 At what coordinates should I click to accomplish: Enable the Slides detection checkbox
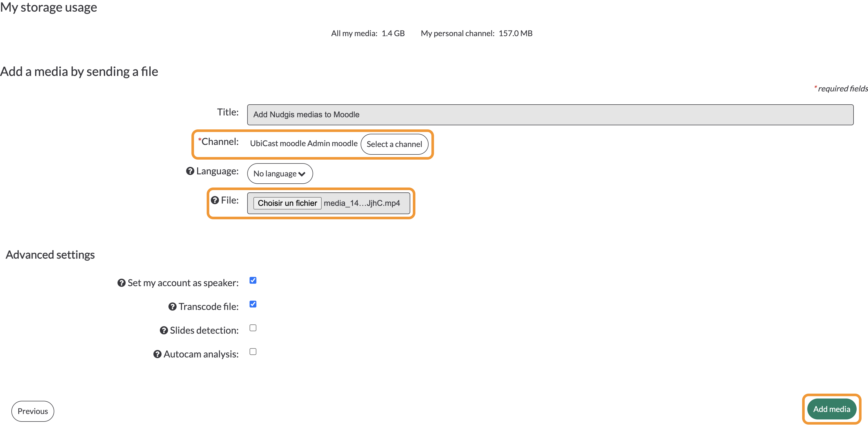(253, 328)
